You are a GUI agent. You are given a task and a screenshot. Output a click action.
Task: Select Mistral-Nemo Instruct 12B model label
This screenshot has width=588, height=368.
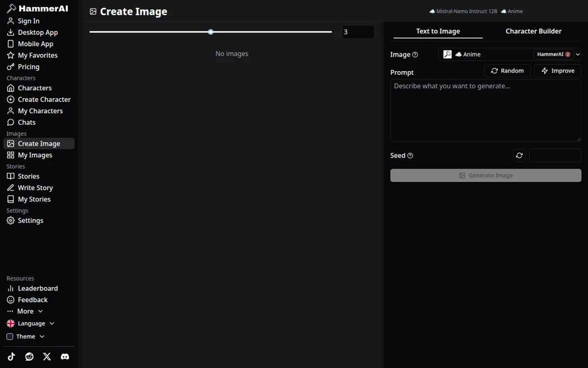point(463,11)
